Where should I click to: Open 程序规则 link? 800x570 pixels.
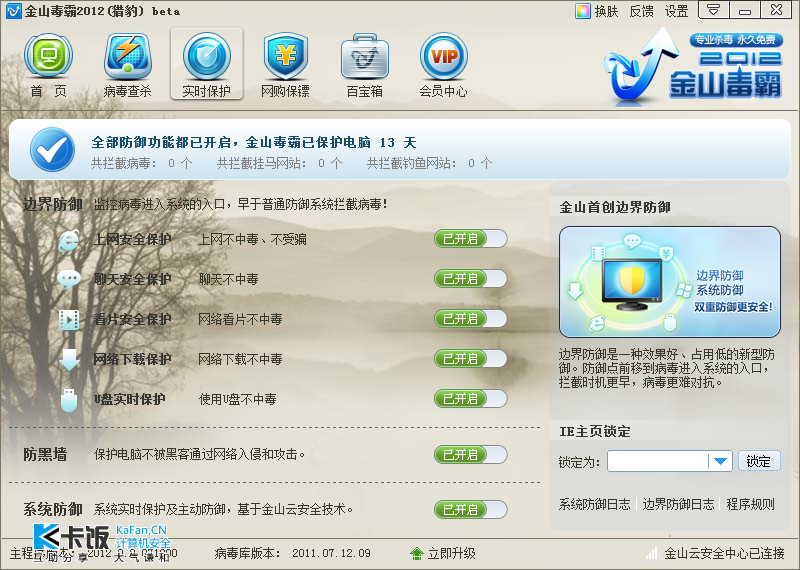point(751,505)
